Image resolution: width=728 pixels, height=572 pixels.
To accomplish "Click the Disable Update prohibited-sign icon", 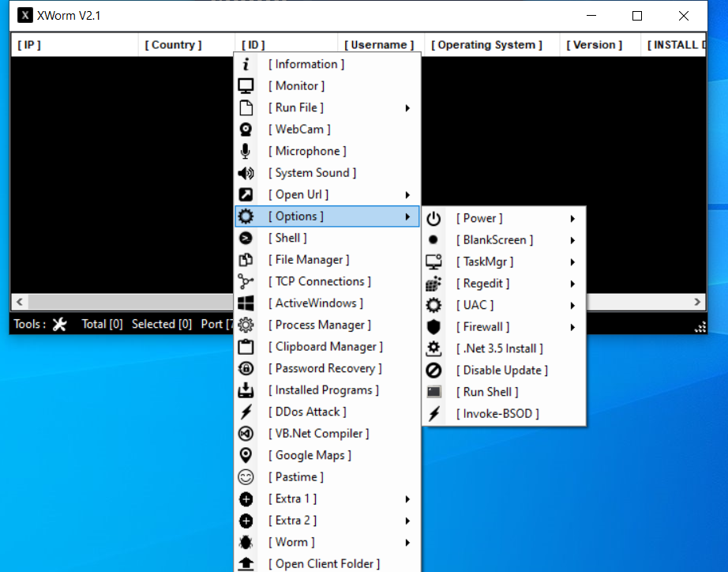I will click(x=433, y=371).
